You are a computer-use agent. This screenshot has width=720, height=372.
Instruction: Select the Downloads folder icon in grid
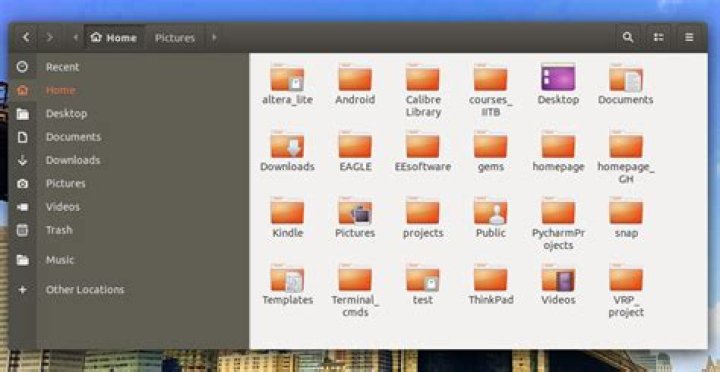(x=287, y=144)
